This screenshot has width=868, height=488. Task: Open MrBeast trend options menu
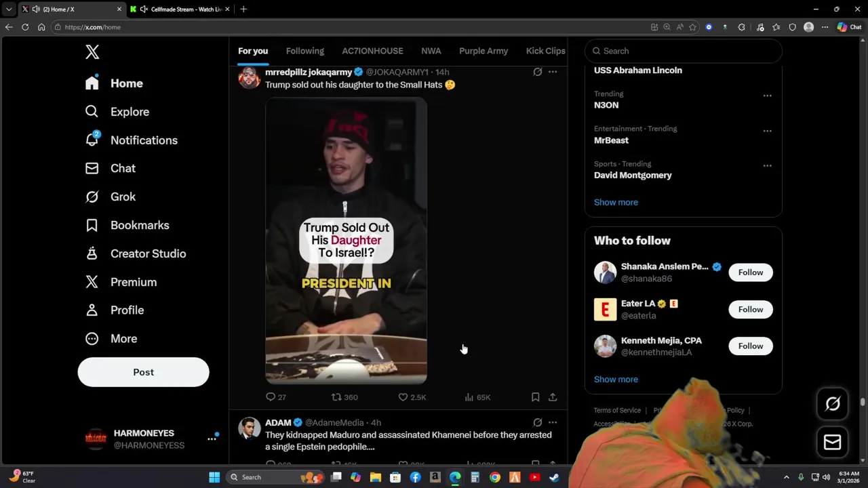pos(767,131)
